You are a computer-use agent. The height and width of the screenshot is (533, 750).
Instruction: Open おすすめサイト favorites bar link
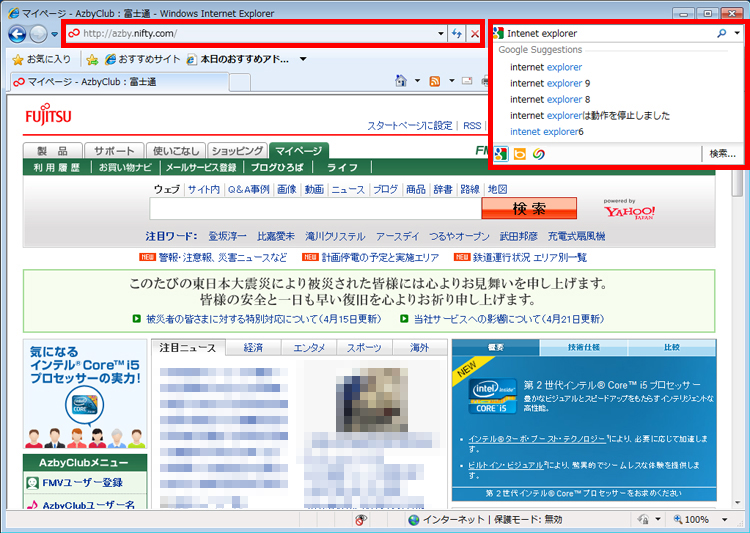tap(143, 59)
